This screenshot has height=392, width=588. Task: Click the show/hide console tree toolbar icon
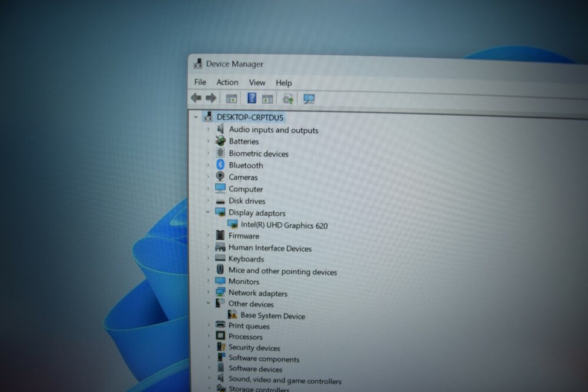[231, 99]
